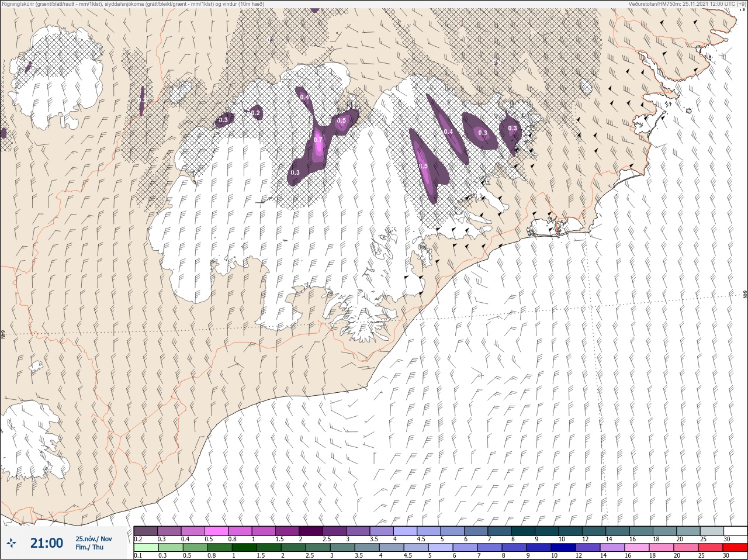Viewport: 748px width, 560px height.
Task: Click the 0.7 precipitation label on the map
Action: coord(318,140)
